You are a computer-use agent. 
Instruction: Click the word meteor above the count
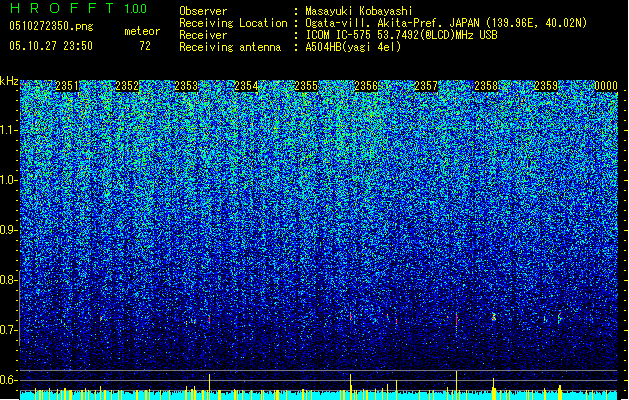tap(142, 31)
